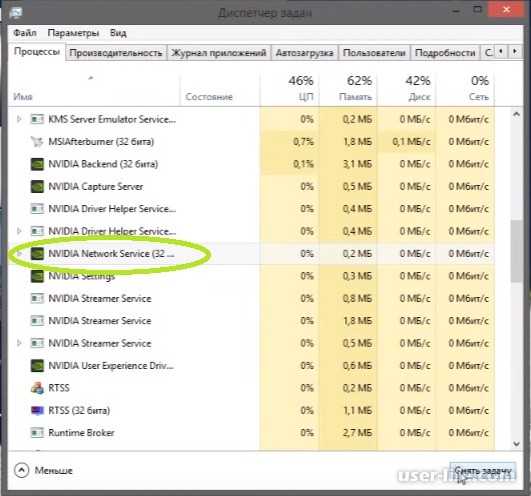Open the Параметры menu
This screenshot has width=531, height=496.
[73, 33]
